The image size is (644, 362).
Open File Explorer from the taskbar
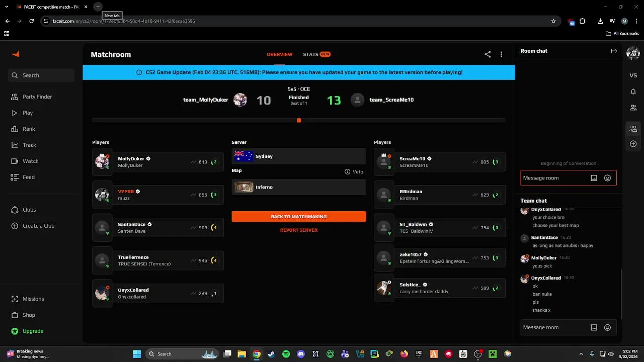click(242, 354)
